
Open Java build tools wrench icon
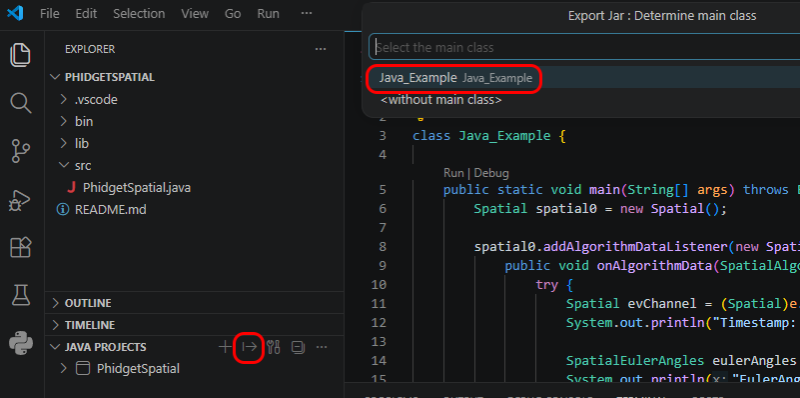pyautogui.click(x=273, y=347)
